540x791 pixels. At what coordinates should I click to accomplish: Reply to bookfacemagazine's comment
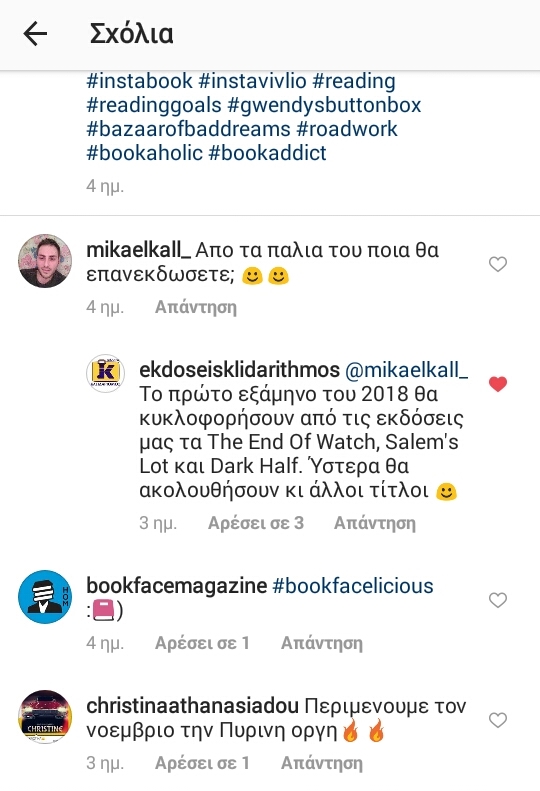click(x=322, y=643)
